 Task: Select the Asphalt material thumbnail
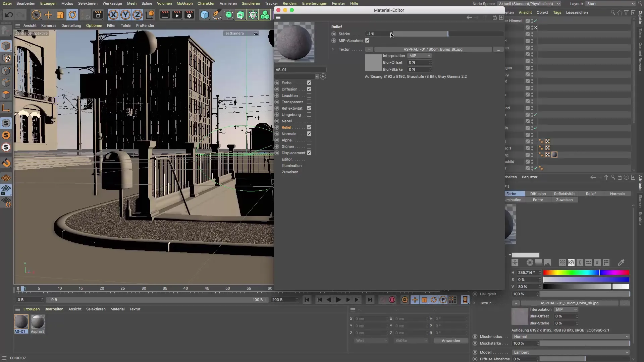coord(38,324)
